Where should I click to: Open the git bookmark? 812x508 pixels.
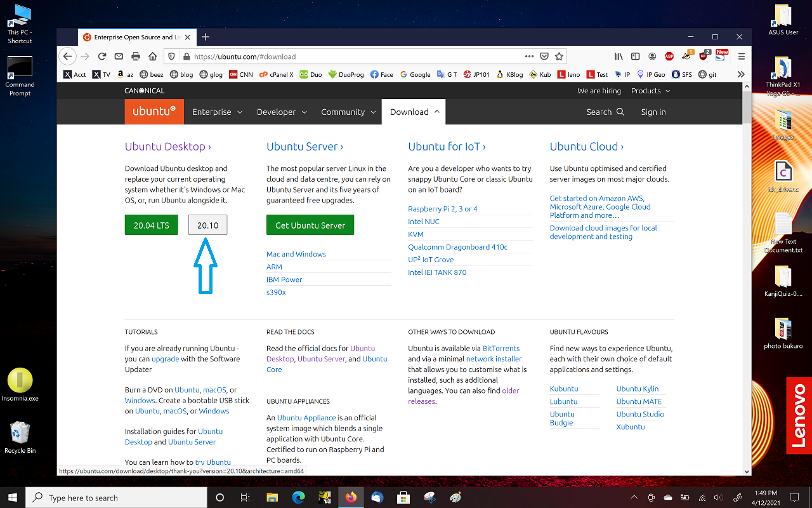[x=707, y=74]
